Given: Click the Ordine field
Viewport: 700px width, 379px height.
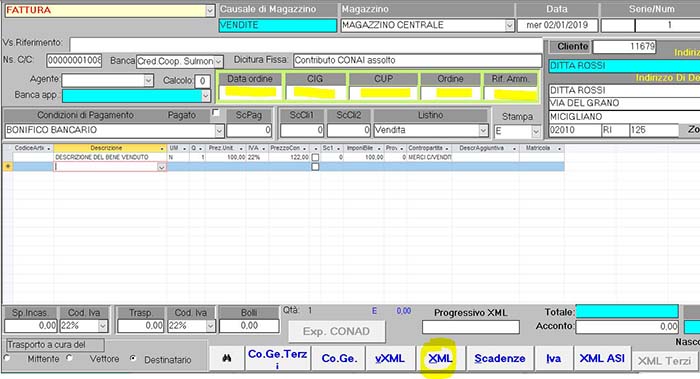Looking at the screenshot, I should tap(451, 93).
